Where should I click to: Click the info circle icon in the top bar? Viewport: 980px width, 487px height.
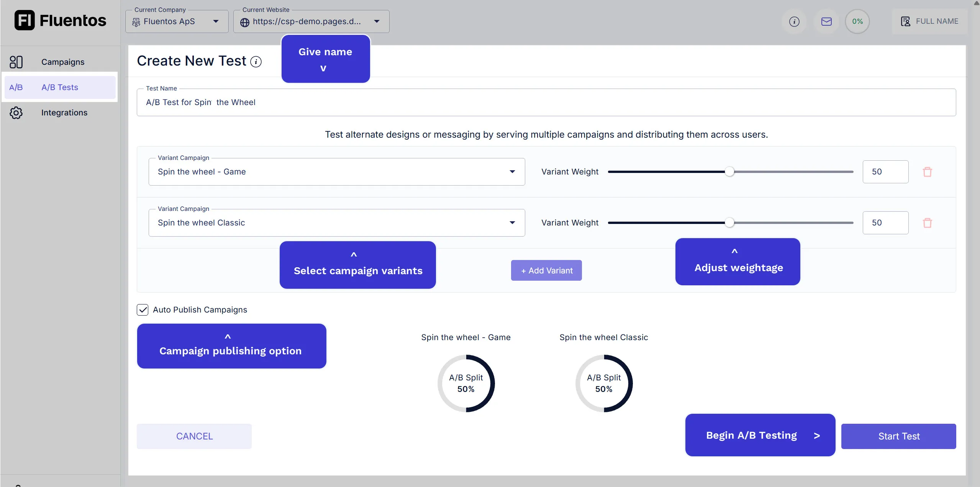794,21
